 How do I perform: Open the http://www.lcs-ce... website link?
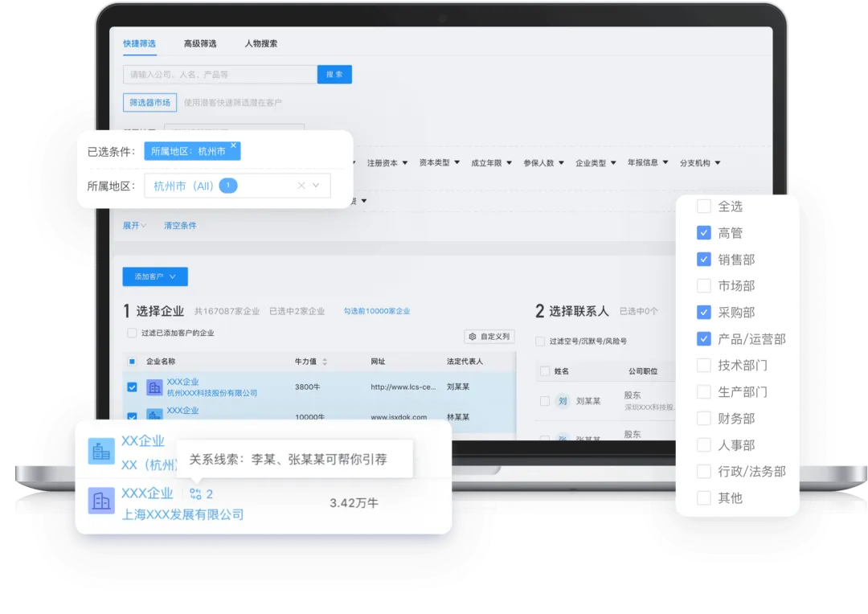point(403,387)
